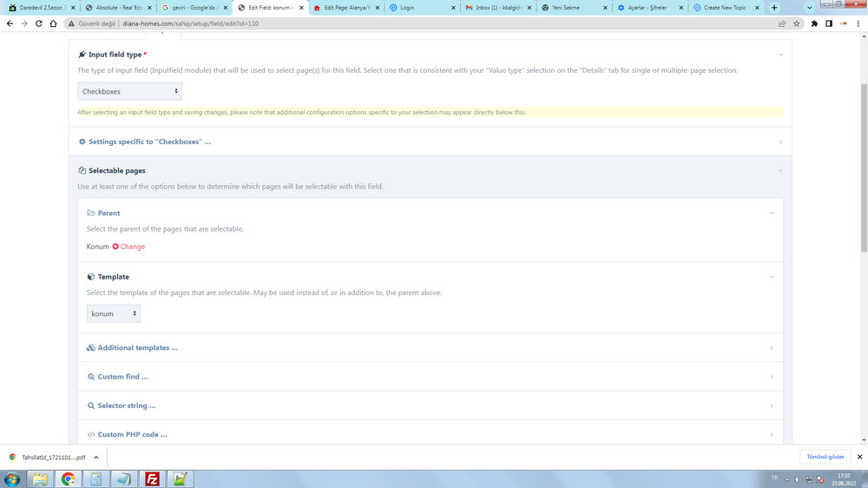Screen dimensions: 868x488
Task: Reload the page with the browser refresh button
Action: pos(39,23)
